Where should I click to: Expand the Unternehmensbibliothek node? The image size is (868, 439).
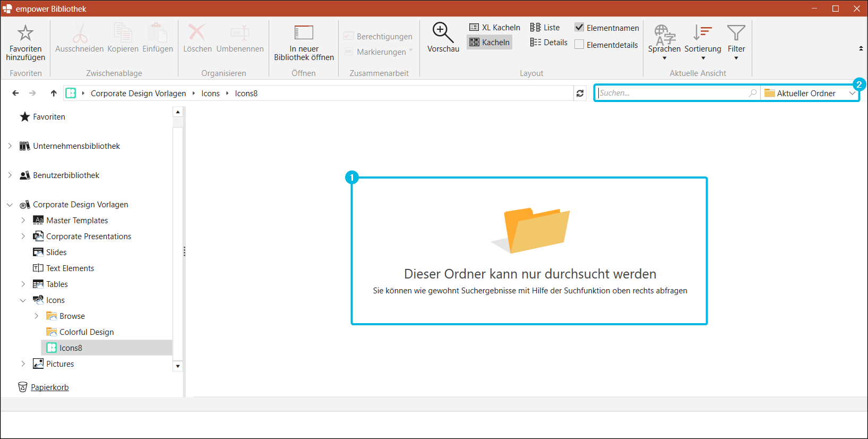click(x=10, y=146)
